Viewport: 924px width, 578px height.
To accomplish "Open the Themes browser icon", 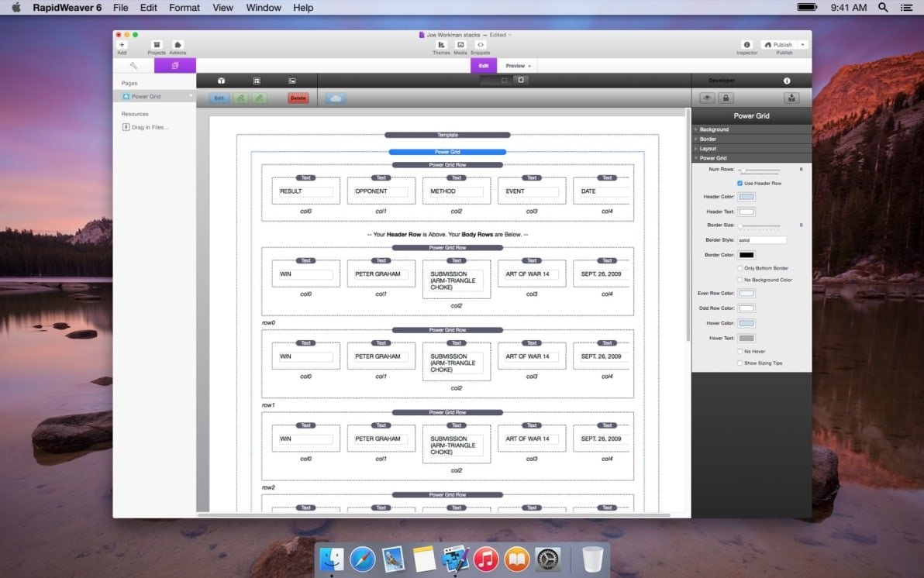I will click(x=441, y=46).
